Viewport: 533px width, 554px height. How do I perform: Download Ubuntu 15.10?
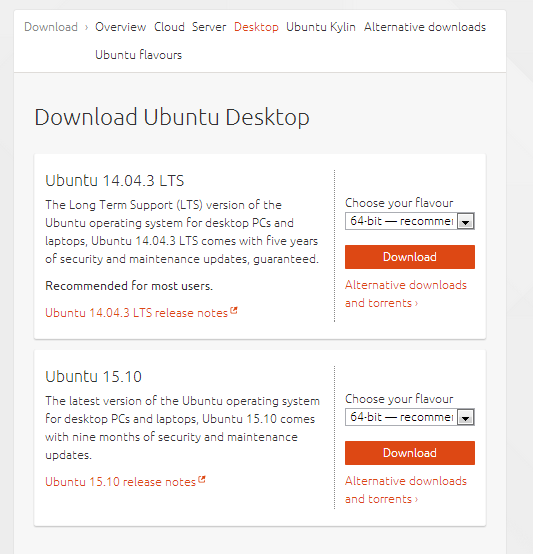pos(410,453)
